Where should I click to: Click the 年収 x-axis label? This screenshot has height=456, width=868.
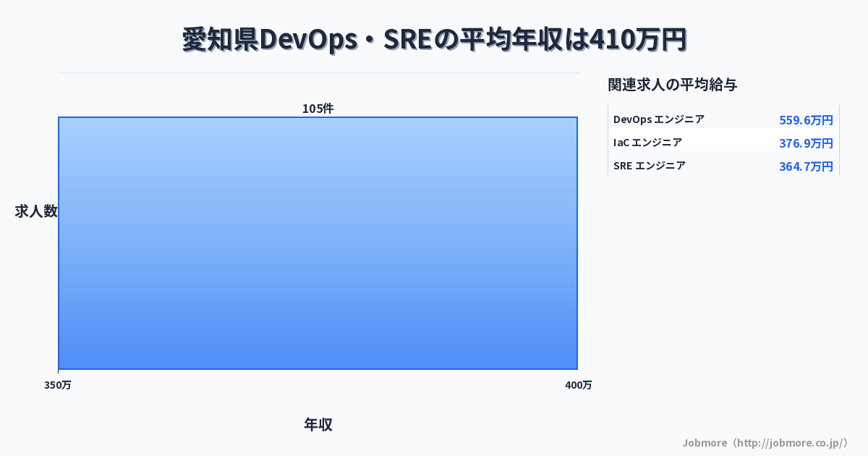coord(318,425)
